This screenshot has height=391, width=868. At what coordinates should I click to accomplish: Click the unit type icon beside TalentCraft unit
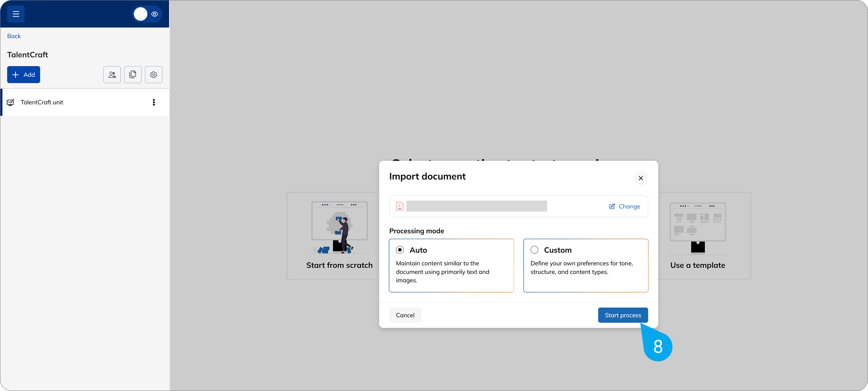11,102
